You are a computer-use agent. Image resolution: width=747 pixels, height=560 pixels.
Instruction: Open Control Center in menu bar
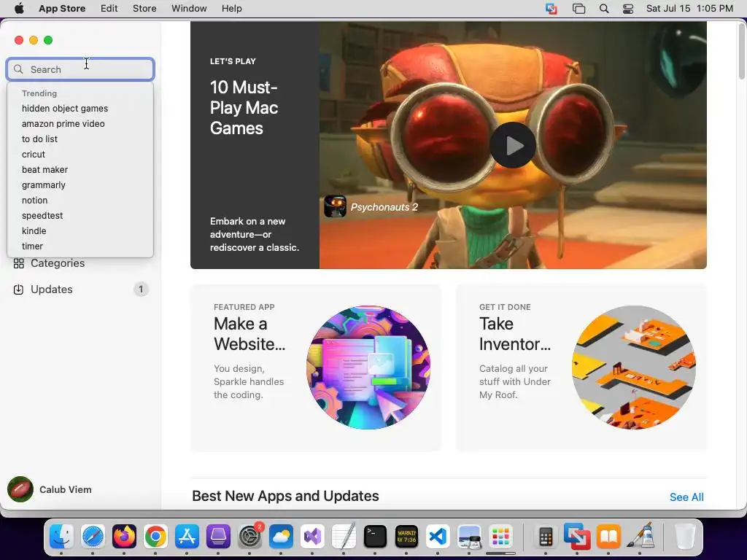click(x=628, y=9)
